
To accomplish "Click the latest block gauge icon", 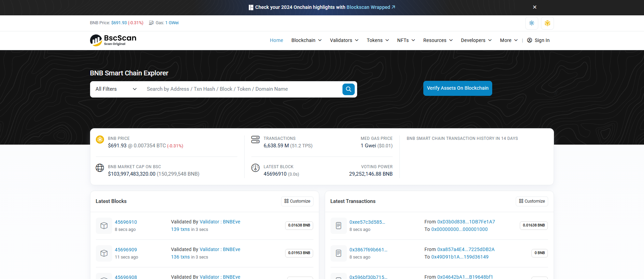I will pos(255,168).
